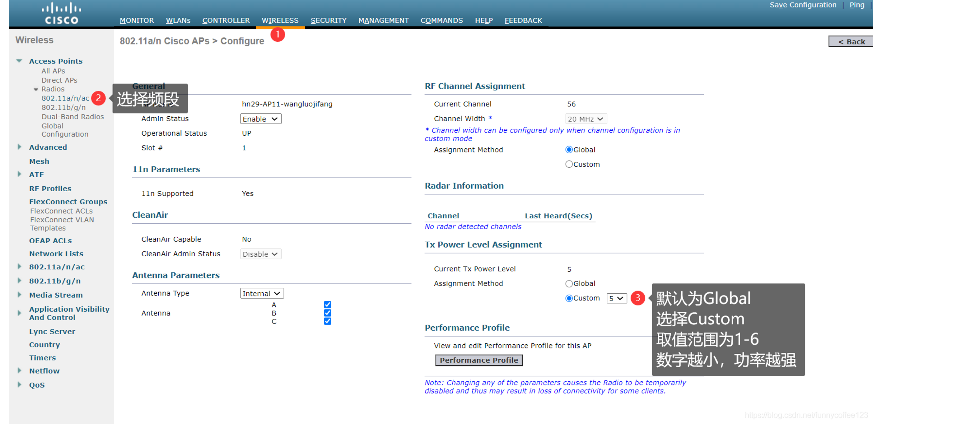
Task: Select Global for Tx Power Assignment Method
Action: pos(569,283)
